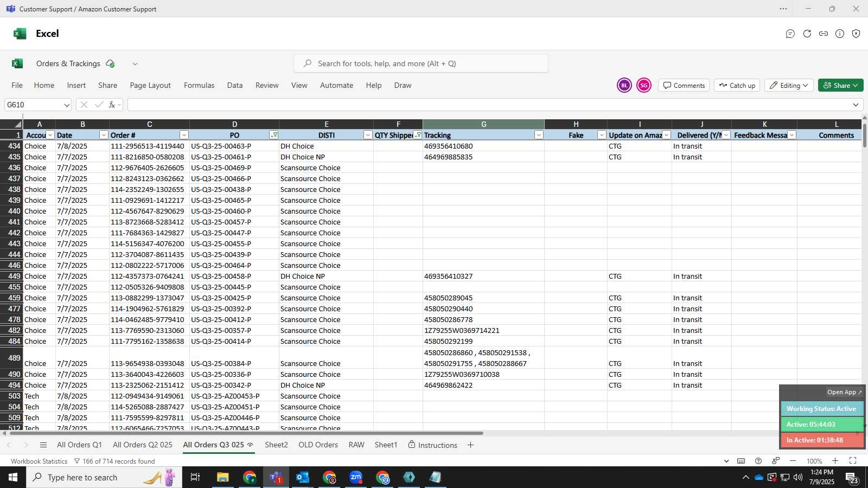
Task: Open Zoom from the taskbar
Action: coord(356,477)
